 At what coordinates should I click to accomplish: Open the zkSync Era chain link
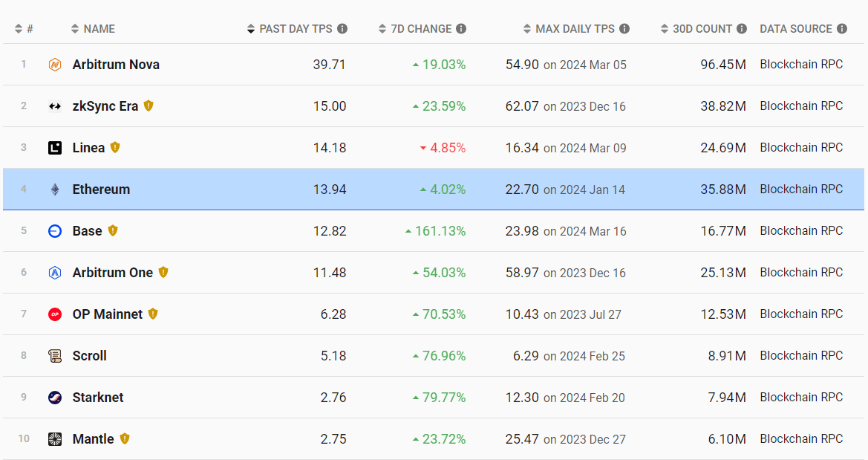click(x=105, y=106)
